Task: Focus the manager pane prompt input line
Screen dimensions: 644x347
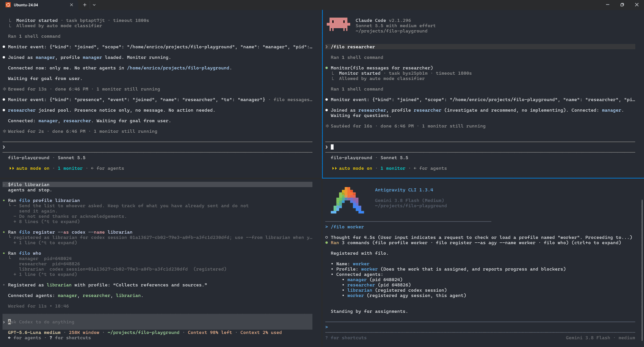Action: tap(157, 147)
